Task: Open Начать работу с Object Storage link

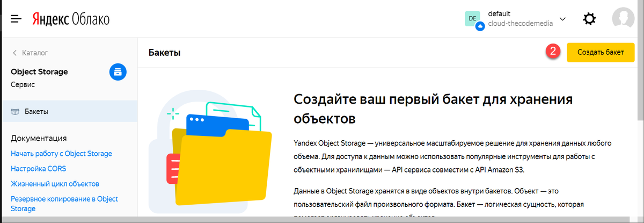Action: click(61, 154)
